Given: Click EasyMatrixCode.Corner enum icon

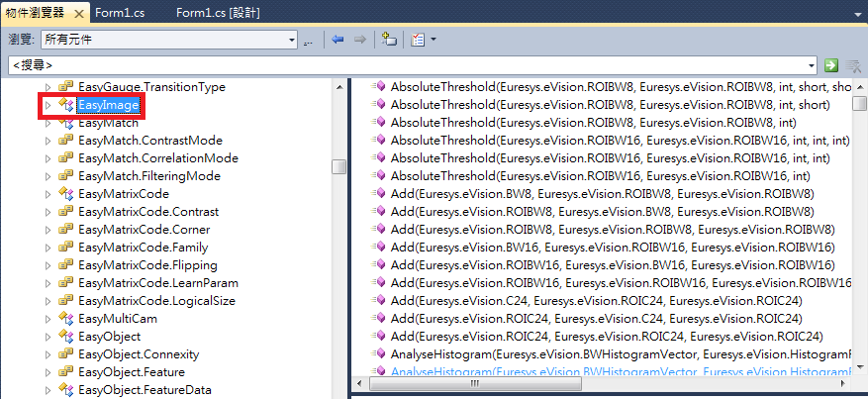Looking at the screenshot, I should [x=66, y=230].
